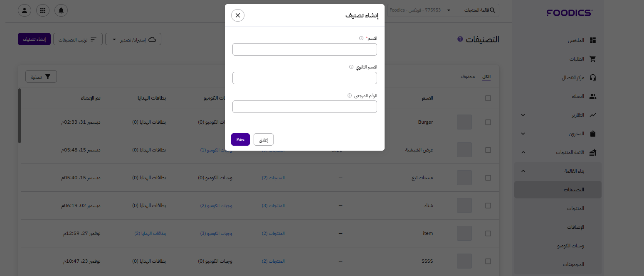Click the إغلاق close button
644x276 pixels.
(264, 140)
